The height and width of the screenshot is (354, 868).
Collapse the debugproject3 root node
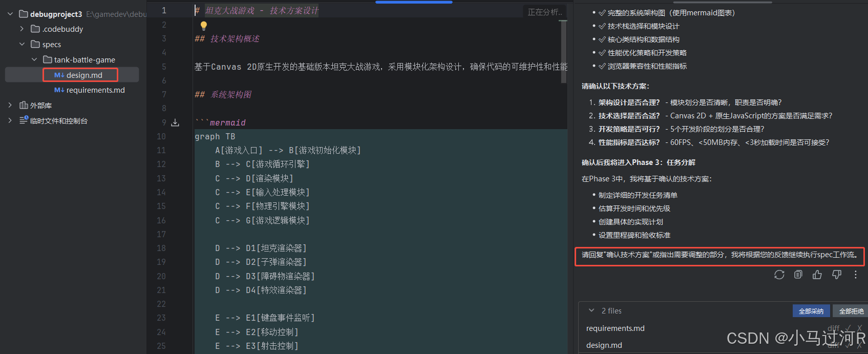tap(10, 14)
